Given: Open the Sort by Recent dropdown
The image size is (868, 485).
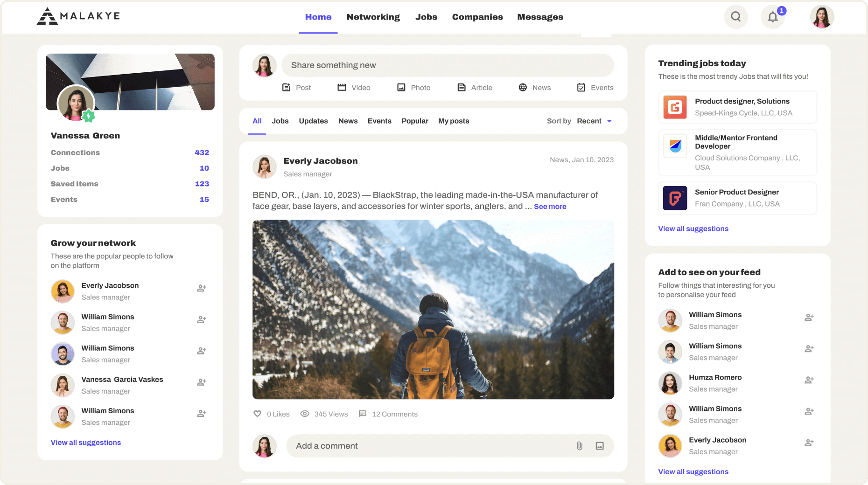Looking at the screenshot, I should [x=594, y=121].
